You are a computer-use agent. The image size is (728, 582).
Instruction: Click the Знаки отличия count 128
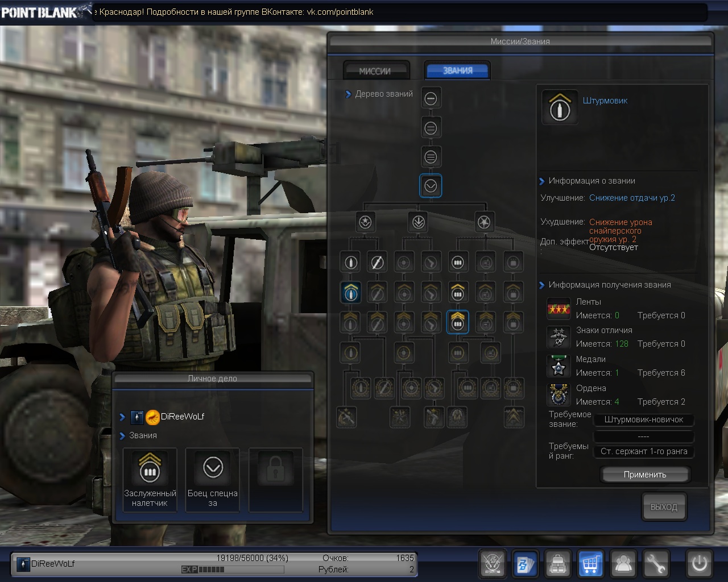pyautogui.click(x=622, y=344)
